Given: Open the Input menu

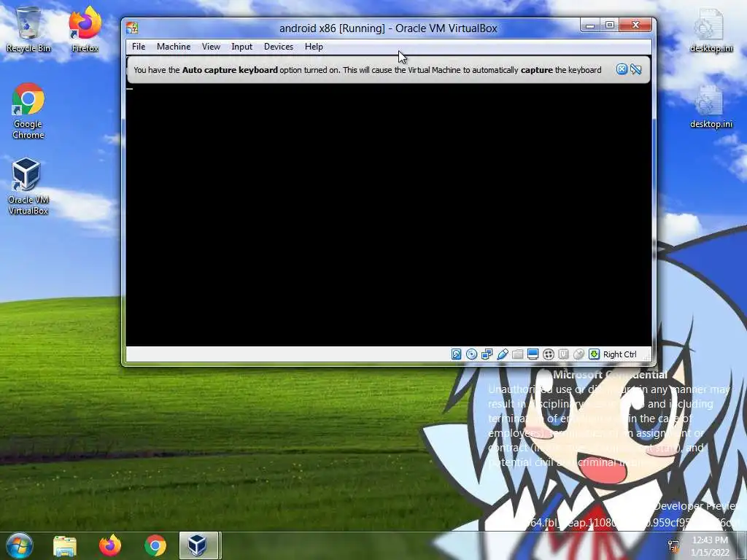Looking at the screenshot, I should pyautogui.click(x=241, y=47).
